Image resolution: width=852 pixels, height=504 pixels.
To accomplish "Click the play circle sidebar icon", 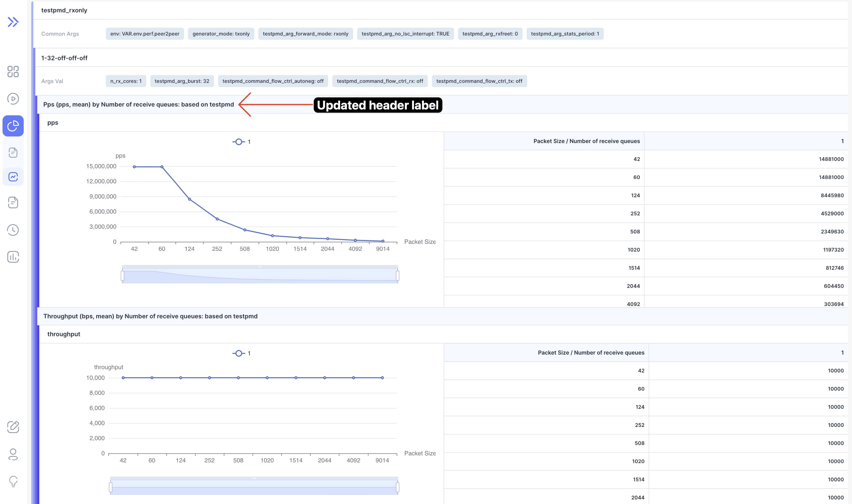I will point(13,99).
